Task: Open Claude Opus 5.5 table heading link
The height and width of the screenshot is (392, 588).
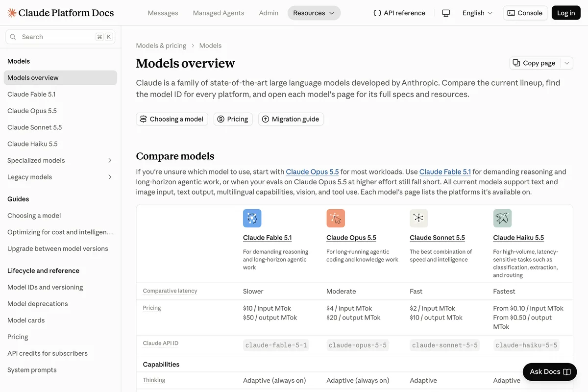Action: 351,238
